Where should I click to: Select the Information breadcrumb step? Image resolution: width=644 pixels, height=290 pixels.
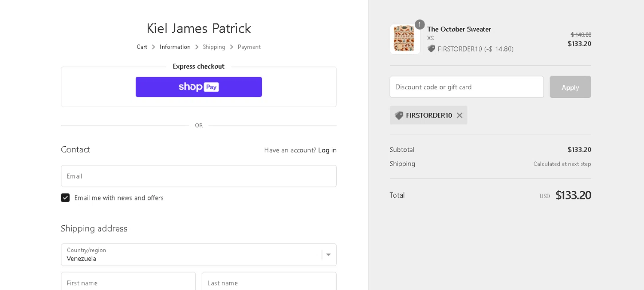175,47
